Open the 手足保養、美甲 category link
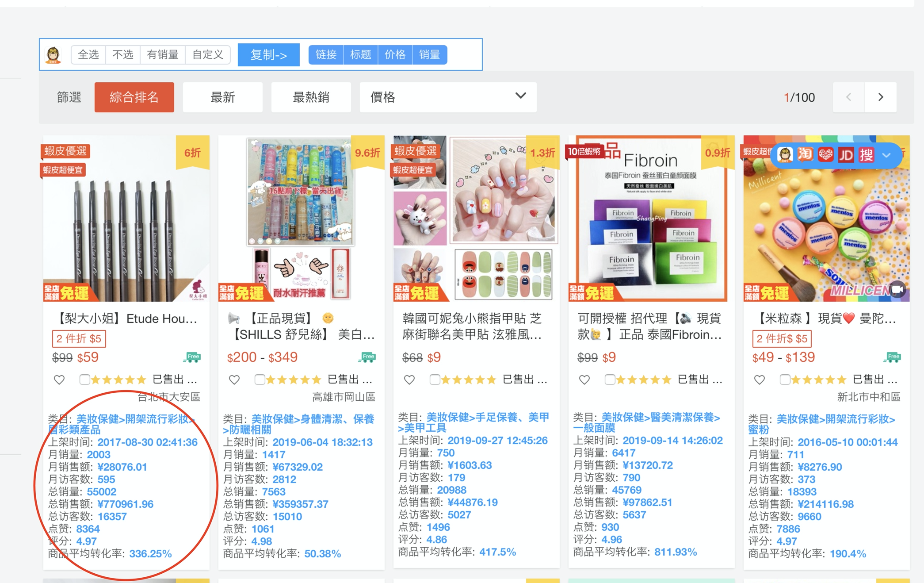The image size is (924, 583). (x=474, y=422)
